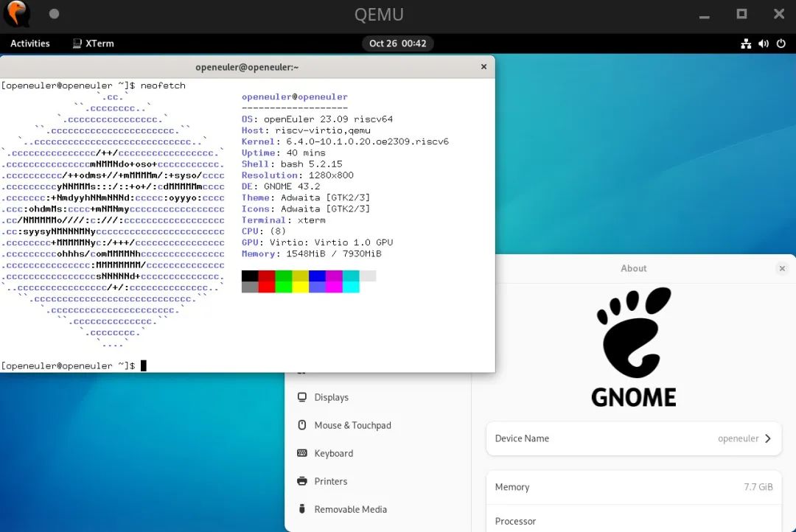Open the Activities overview

pos(30,43)
